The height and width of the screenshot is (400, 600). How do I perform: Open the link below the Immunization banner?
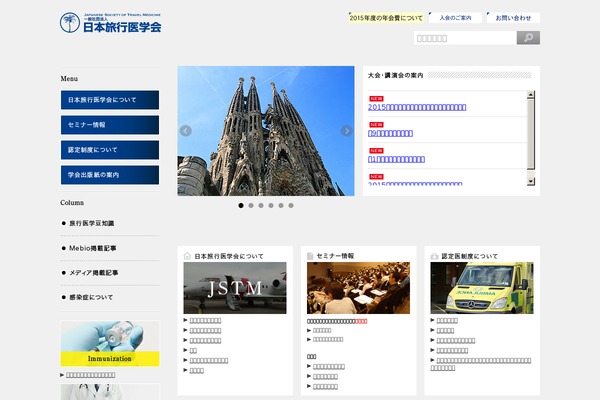pos(90,375)
